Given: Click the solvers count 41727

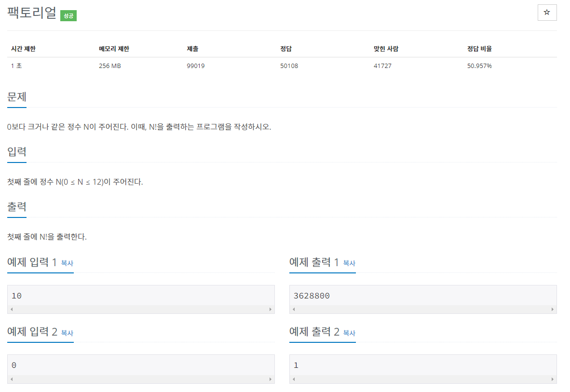Looking at the screenshot, I should 382,66.
